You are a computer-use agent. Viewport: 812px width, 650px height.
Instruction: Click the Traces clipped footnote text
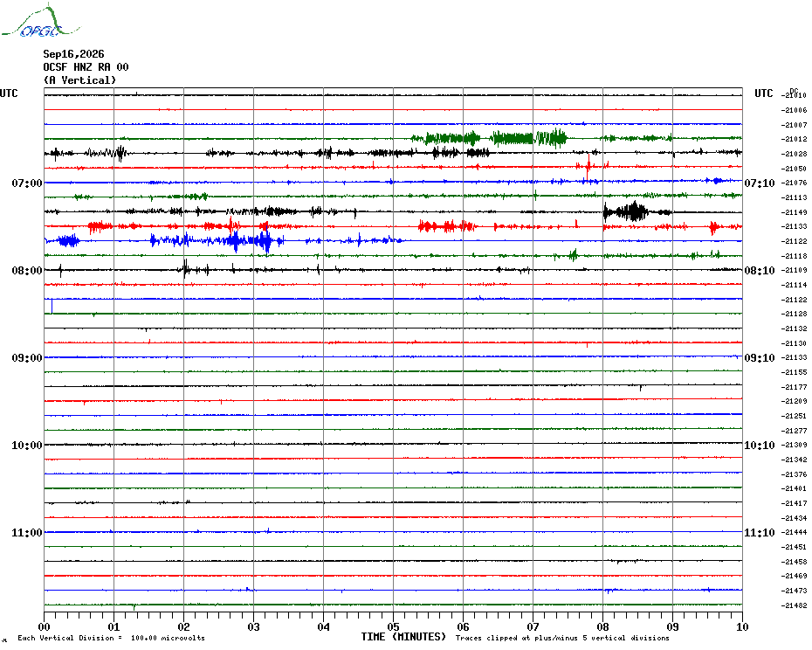[x=562, y=638]
